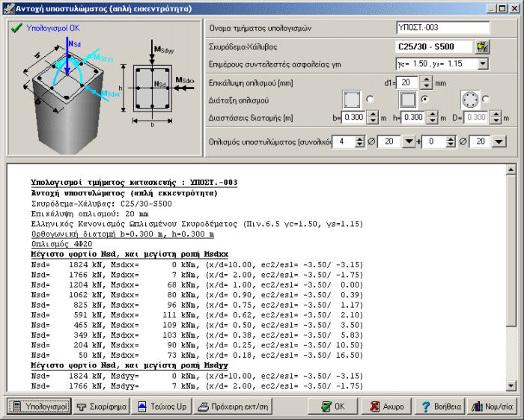Open the concrete-steel material selection icon

click(484, 47)
